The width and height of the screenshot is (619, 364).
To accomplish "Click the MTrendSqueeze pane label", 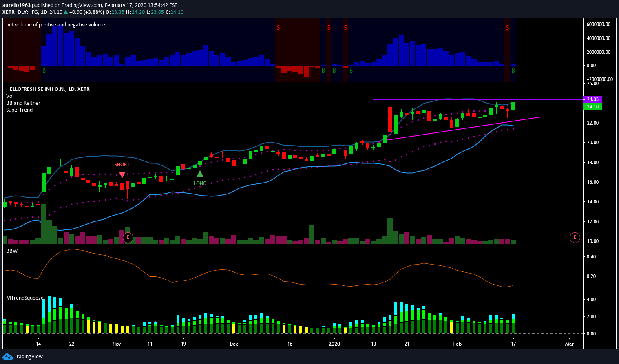I will (x=24, y=298).
